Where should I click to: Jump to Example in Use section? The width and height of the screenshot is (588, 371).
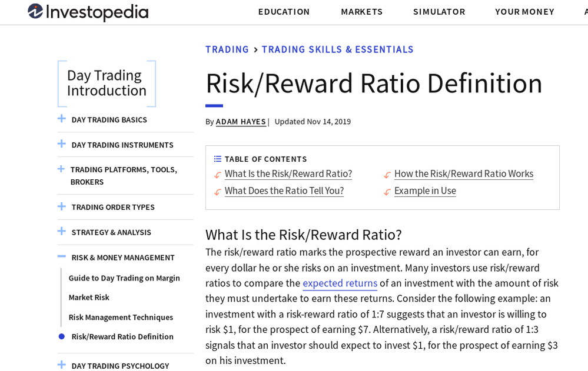click(x=425, y=190)
